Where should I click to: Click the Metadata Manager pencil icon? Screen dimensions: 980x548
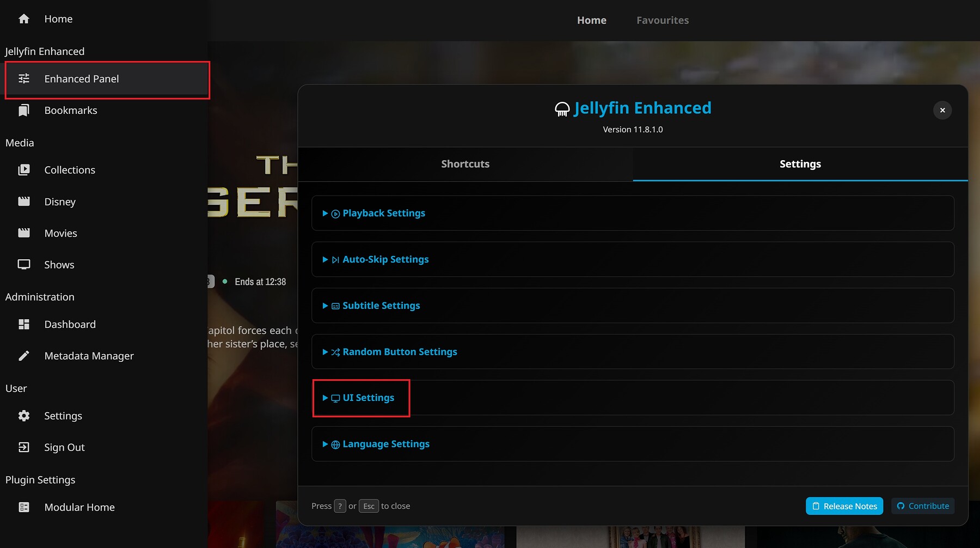click(x=24, y=356)
